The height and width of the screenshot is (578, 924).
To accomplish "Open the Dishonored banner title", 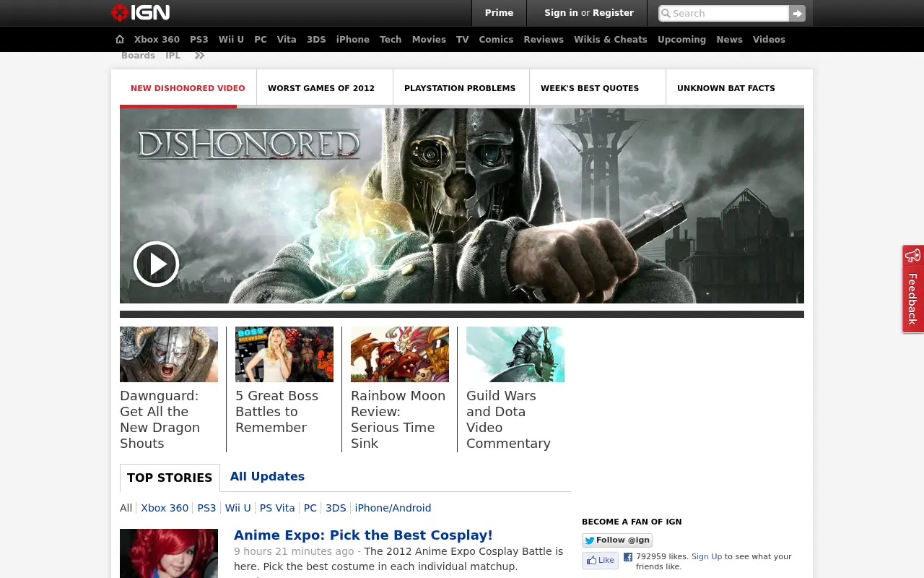I will (x=249, y=144).
